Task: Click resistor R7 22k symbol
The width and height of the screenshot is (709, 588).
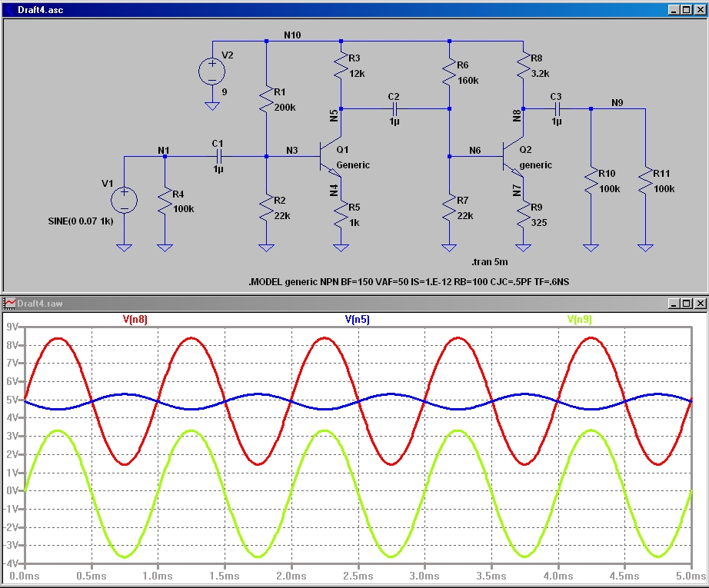Action: point(449,208)
